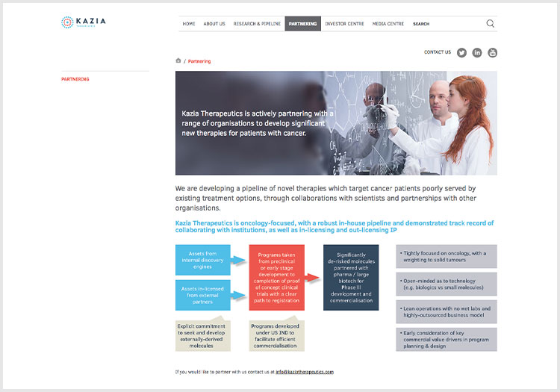Viewport: 560px width, 392px height.
Task: Click the info@kaziatherapeutics.com email link
Action: click(305, 372)
